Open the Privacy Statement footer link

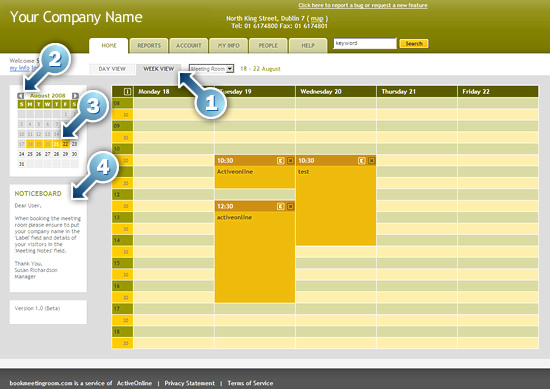tap(189, 383)
